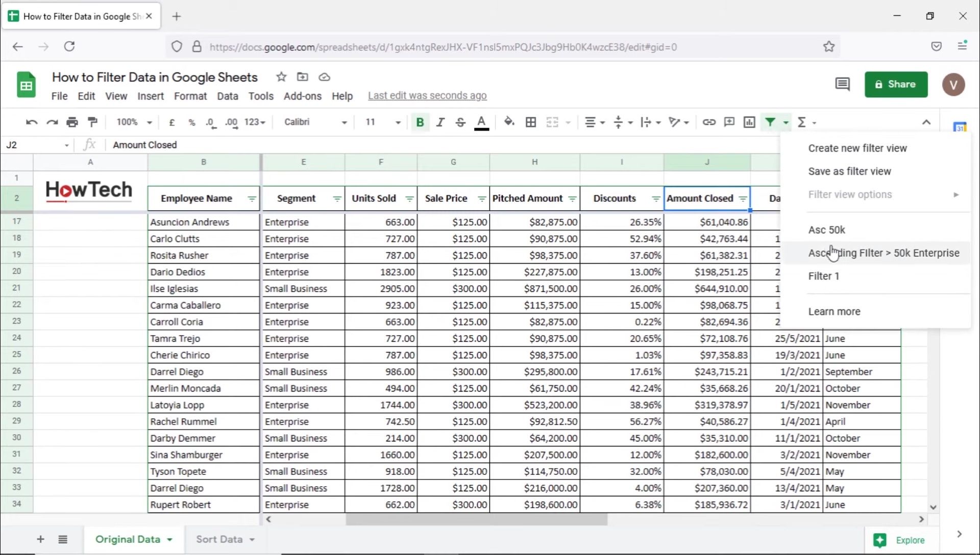Open the Format menu
Viewport: 980px width, 555px height.
[x=190, y=96]
